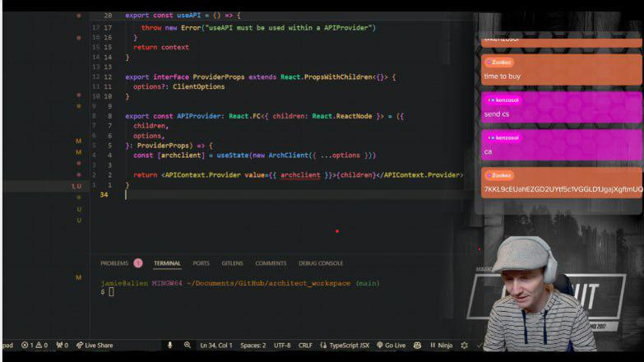
Task: Open Copilot status icon in status bar
Action: [417, 346]
